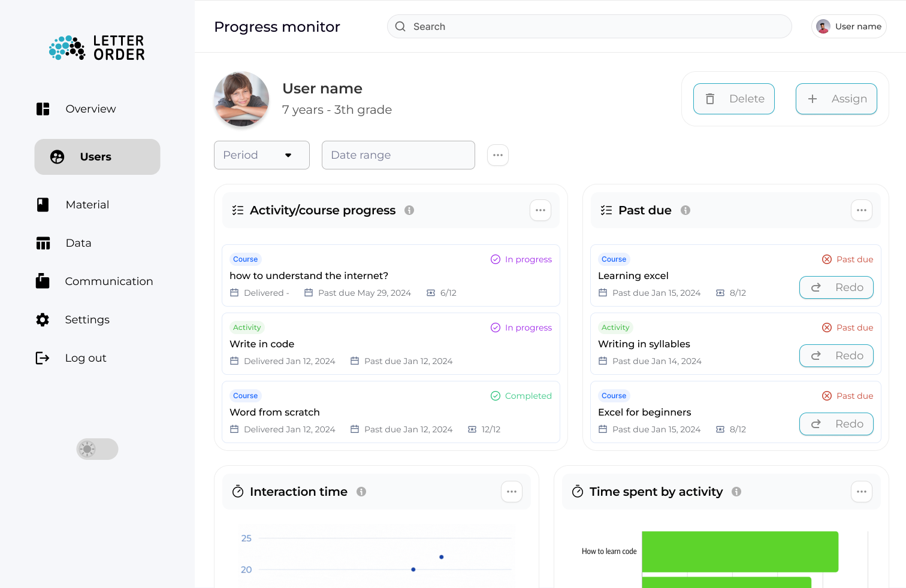Select the Material book icon
The image size is (906, 588).
click(43, 204)
